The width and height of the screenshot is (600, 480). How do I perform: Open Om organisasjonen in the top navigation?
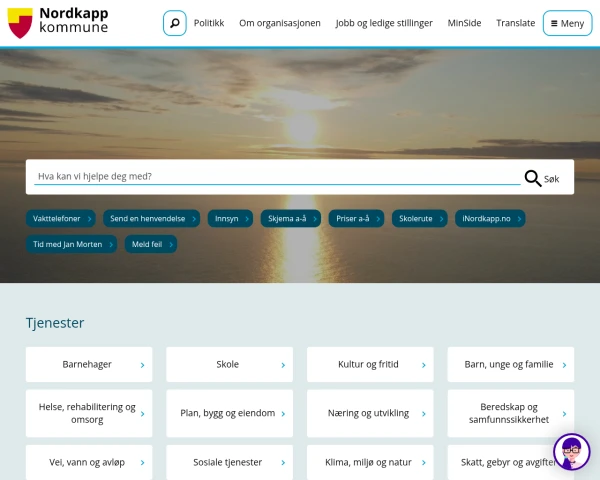point(280,23)
